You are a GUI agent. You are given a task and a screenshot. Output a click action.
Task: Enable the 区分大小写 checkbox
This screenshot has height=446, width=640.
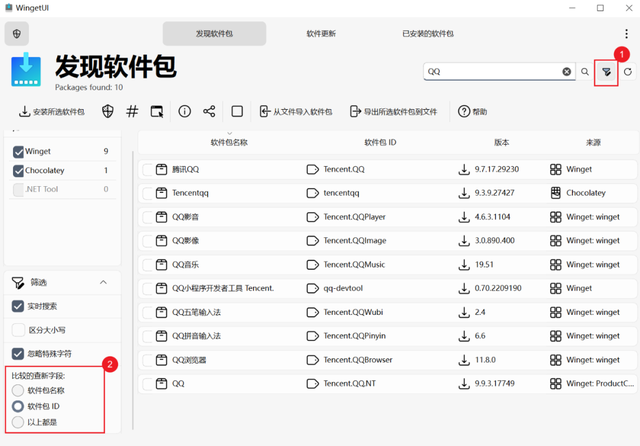click(x=18, y=330)
